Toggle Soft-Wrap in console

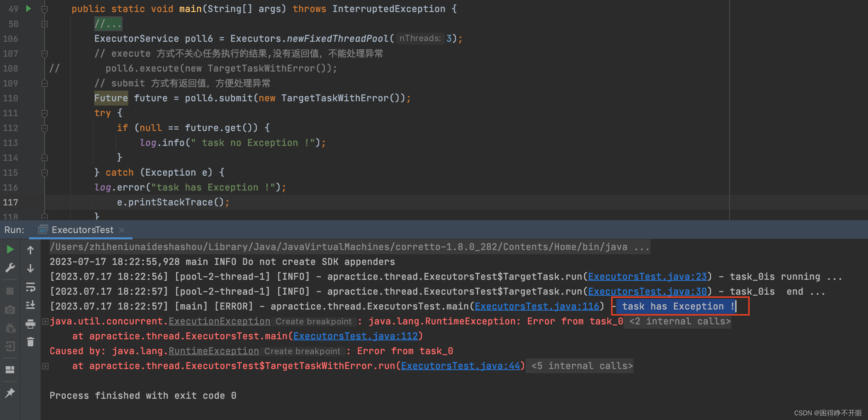pos(30,287)
